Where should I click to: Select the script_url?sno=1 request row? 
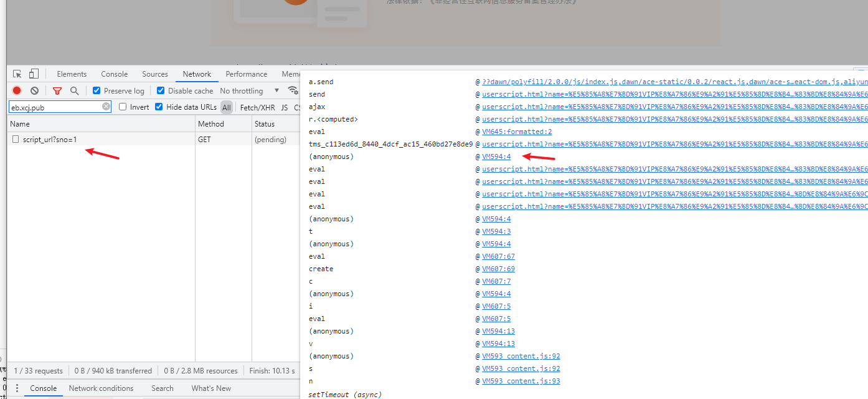click(x=50, y=140)
